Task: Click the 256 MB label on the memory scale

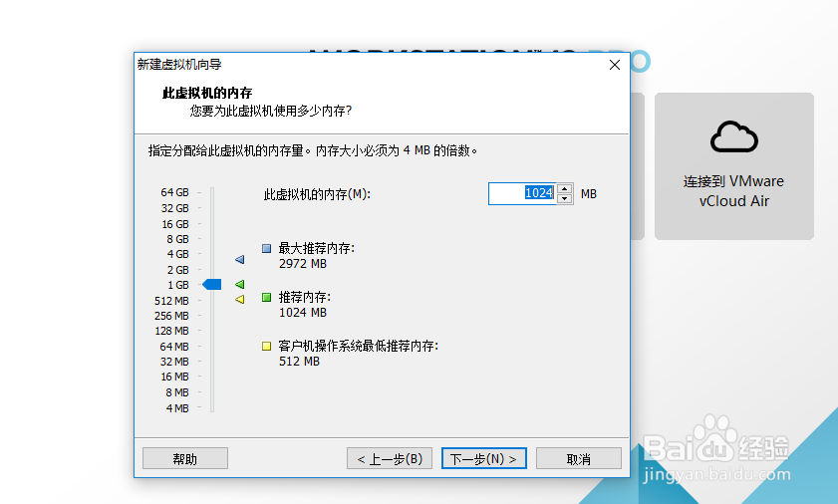Action: [x=171, y=316]
